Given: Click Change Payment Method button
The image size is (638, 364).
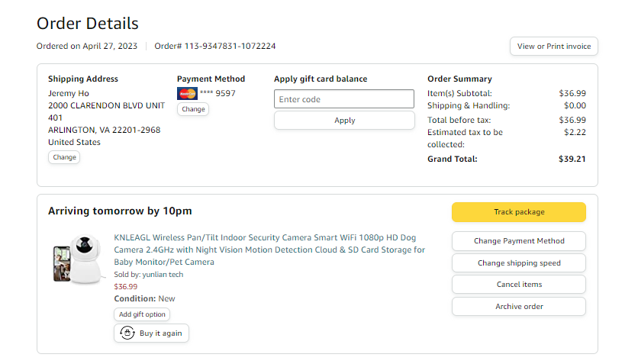Looking at the screenshot, I should (519, 241).
